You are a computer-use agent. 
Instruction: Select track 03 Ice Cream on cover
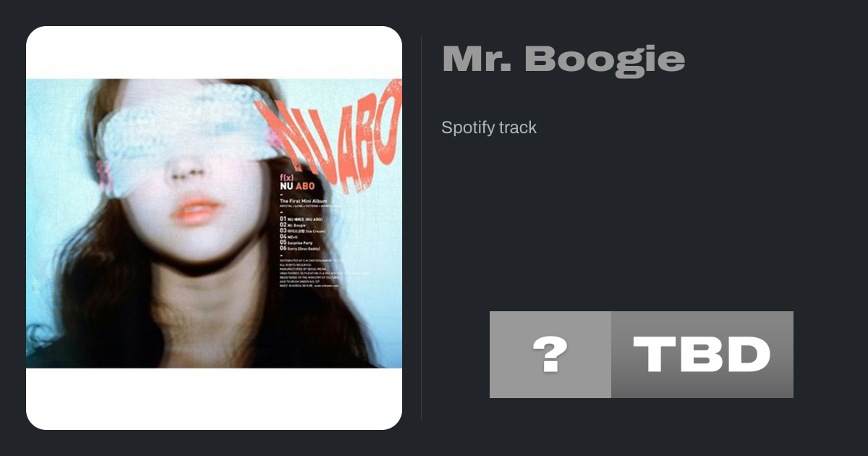click(x=303, y=231)
